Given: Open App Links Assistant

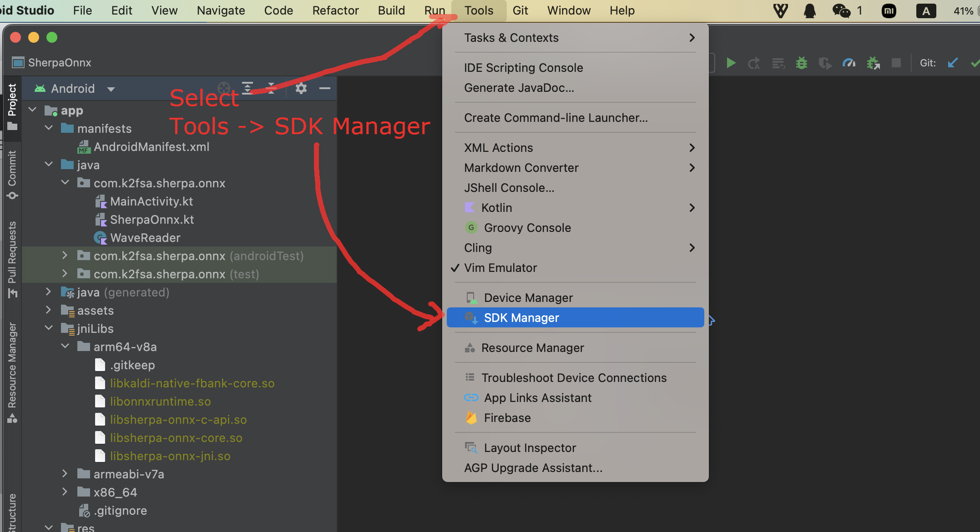Looking at the screenshot, I should tap(575, 398).
